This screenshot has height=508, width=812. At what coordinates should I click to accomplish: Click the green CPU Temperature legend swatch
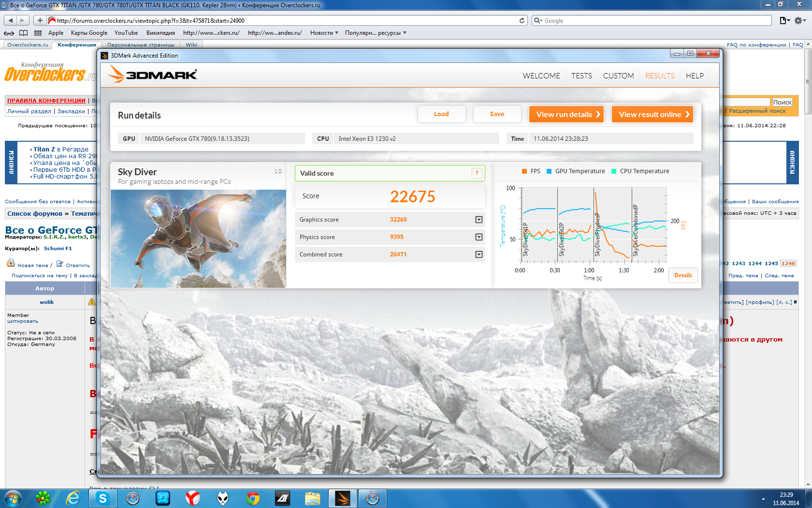point(614,171)
